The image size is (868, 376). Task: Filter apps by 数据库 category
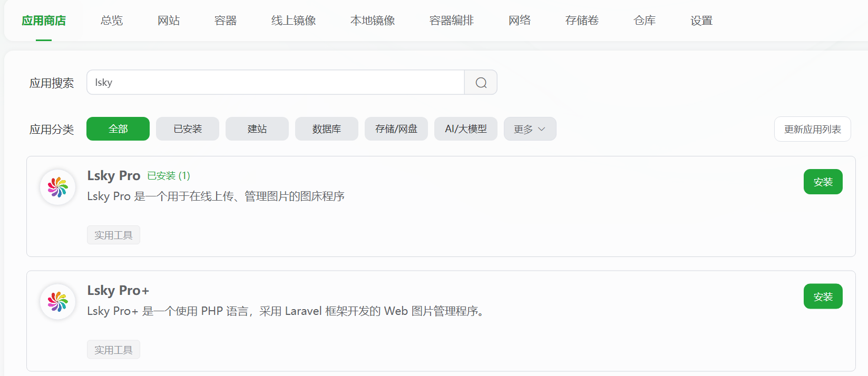click(x=327, y=129)
